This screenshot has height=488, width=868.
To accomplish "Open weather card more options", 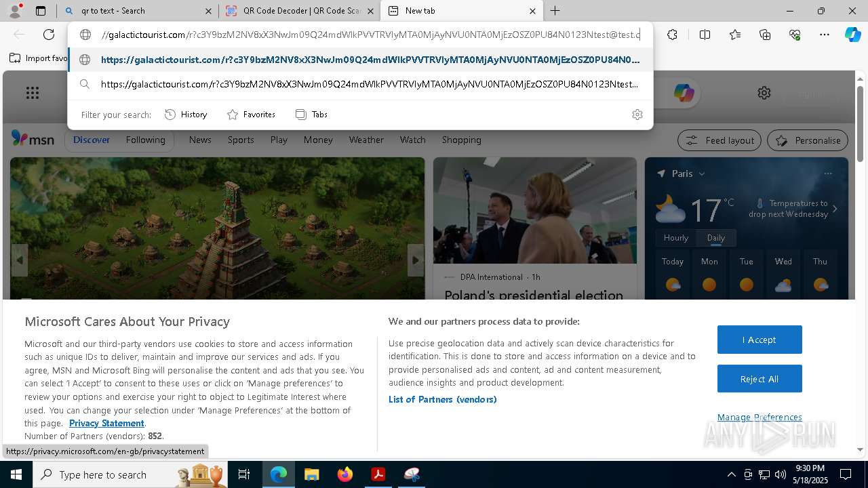I will (x=828, y=174).
